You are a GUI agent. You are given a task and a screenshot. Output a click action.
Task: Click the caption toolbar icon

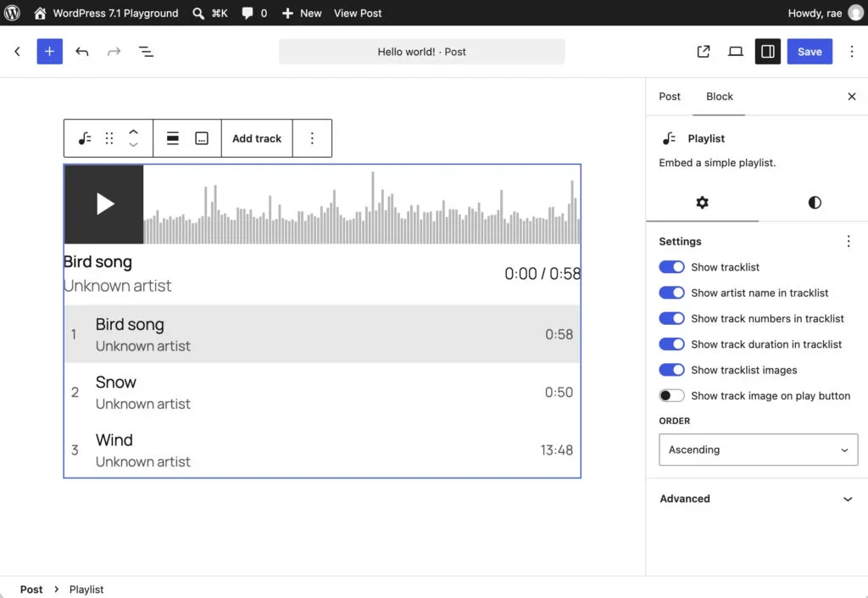tap(202, 138)
